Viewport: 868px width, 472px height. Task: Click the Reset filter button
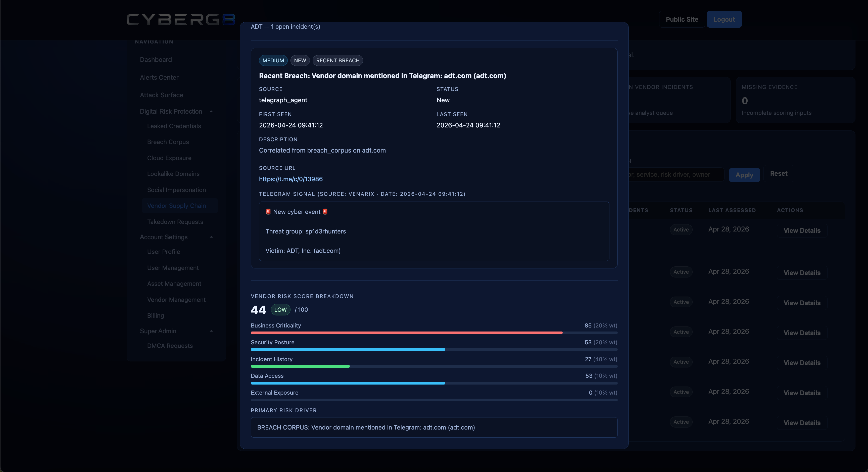click(x=779, y=173)
